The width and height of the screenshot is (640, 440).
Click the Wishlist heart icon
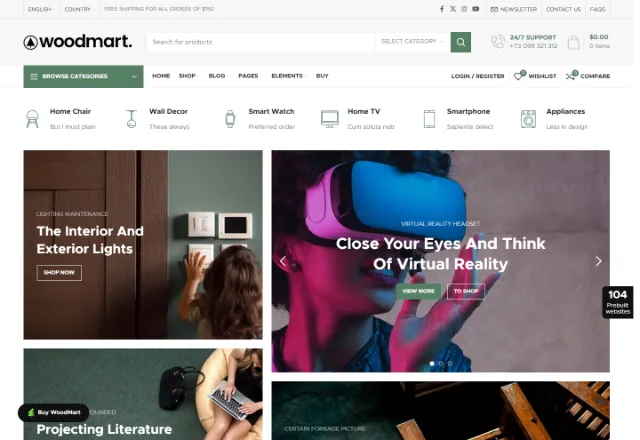[518, 76]
